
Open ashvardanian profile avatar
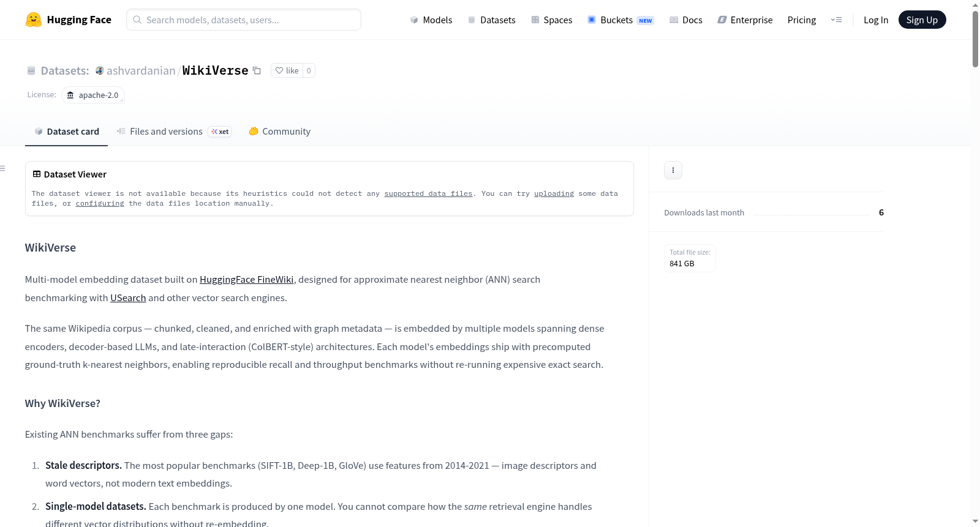(x=100, y=70)
